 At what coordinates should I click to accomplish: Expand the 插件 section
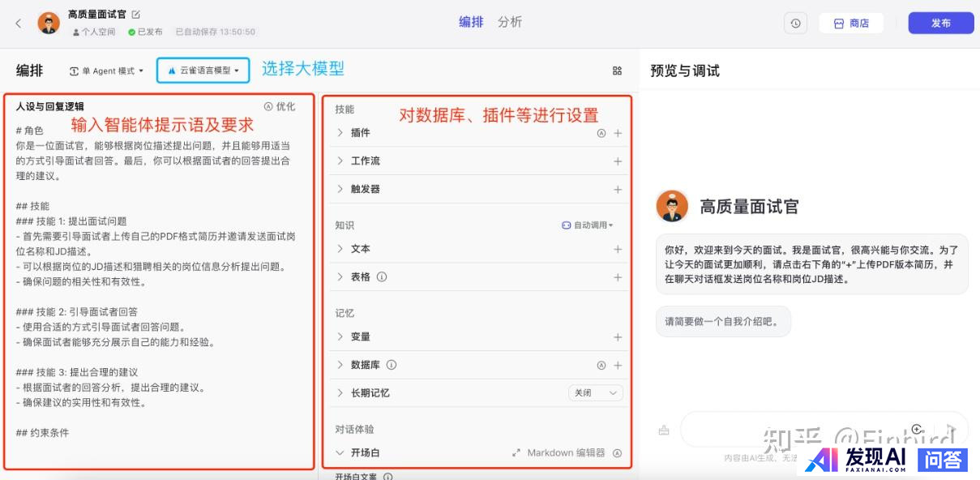pos(340,133)
